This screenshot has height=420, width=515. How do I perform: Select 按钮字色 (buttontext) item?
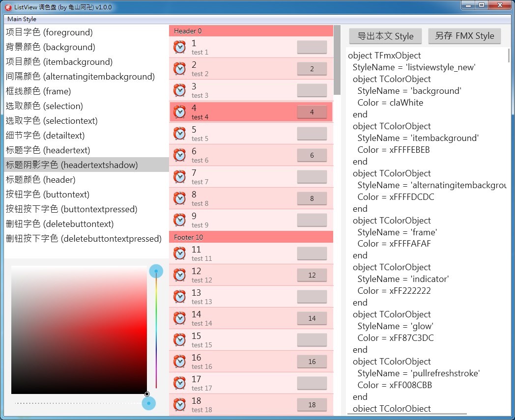coord(86,195)
